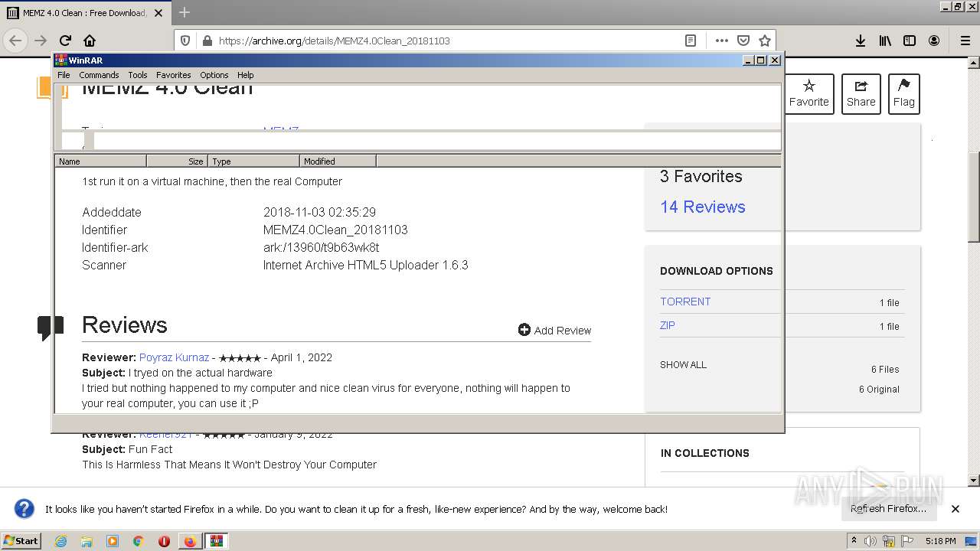The height and width of the screenshot is (551, 980).
Task: Go to Firefox home page
Action: tap(90, 41)
